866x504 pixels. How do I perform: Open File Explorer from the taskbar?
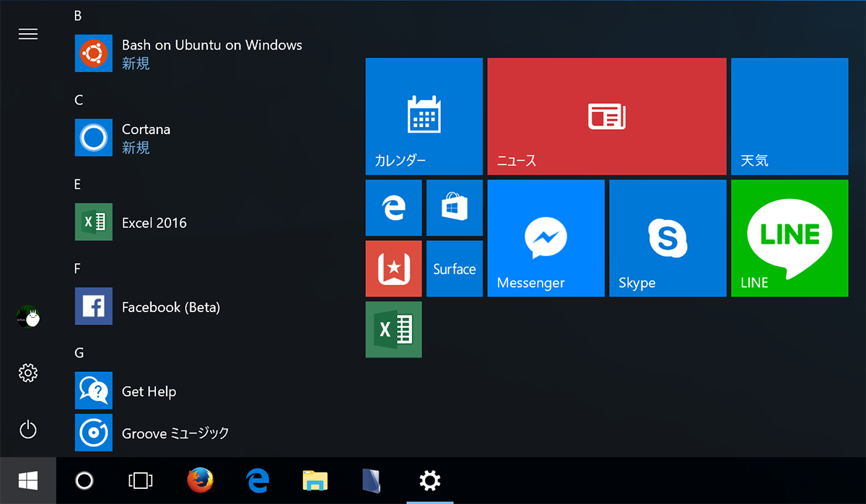pyautogui.click(x=315, y=480)
